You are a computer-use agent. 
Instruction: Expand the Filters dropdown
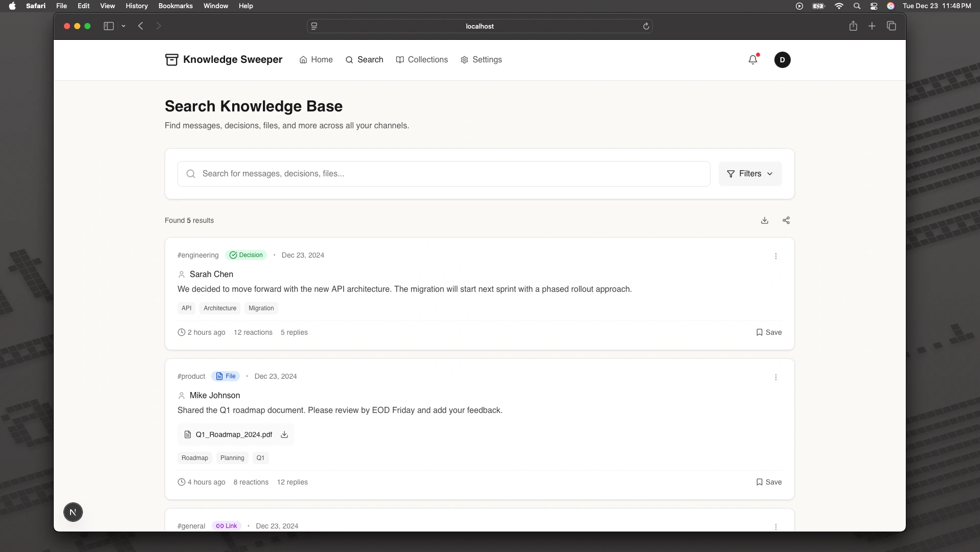(x=750, y=174)
